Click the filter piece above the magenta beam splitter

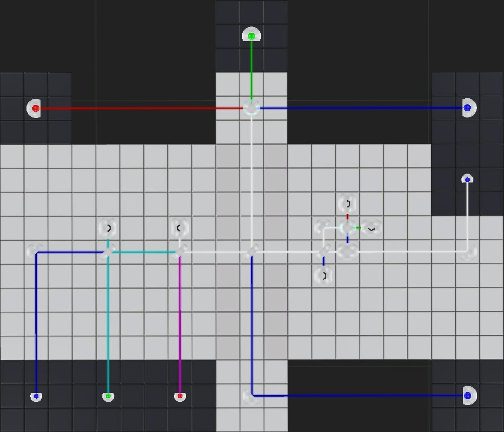coord(180,228)
